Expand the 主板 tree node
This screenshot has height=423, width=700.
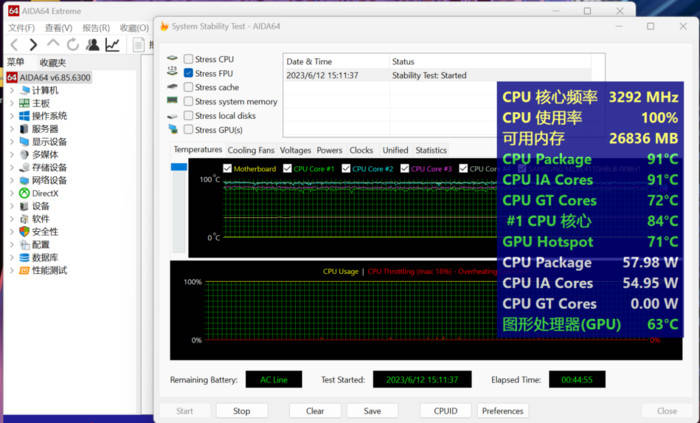point(12,104)
